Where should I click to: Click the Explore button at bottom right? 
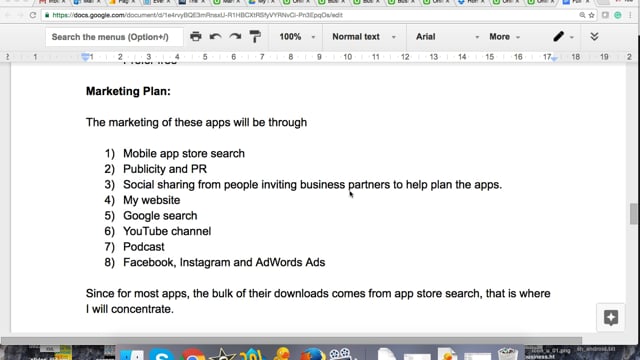(611, 317)
